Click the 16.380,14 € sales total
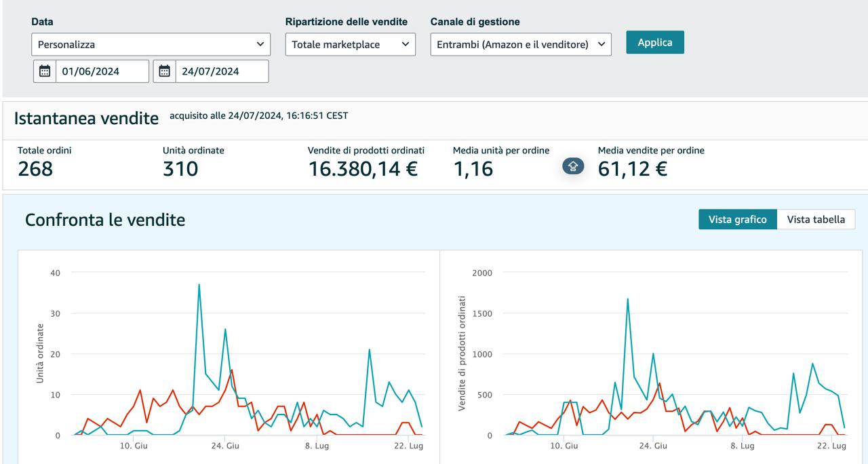 [363, 168]
